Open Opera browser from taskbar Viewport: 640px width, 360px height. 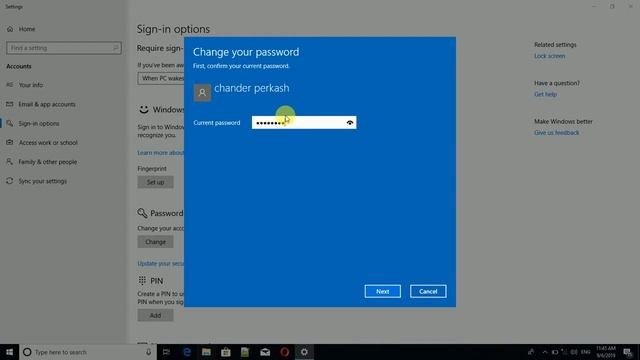[284, 352]
